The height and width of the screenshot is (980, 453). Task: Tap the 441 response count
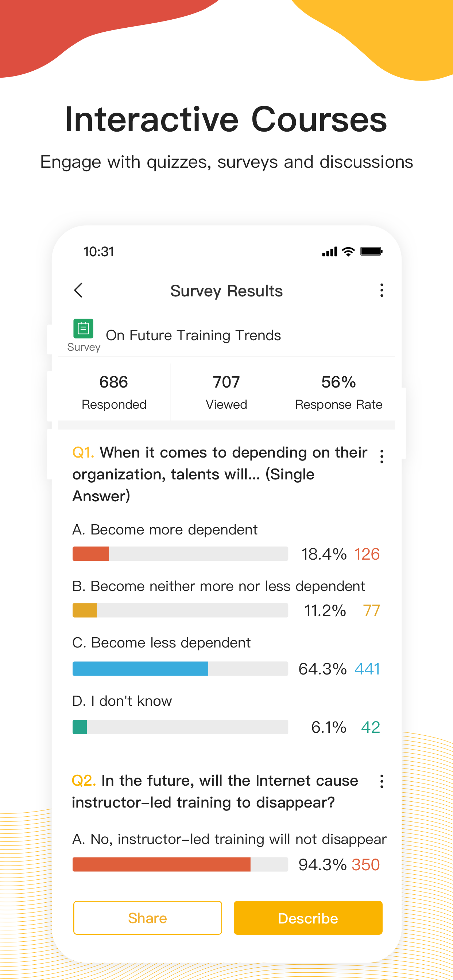[x=367, y=669]
